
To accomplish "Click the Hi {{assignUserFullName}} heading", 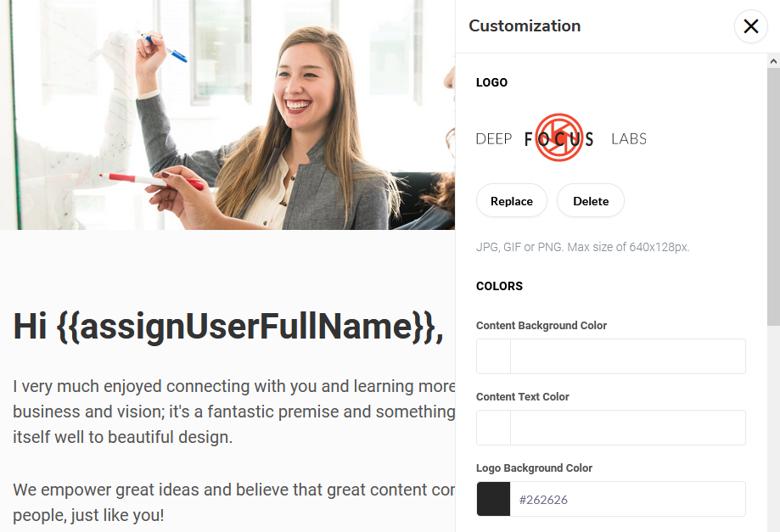I will click(x=227, y=327).
